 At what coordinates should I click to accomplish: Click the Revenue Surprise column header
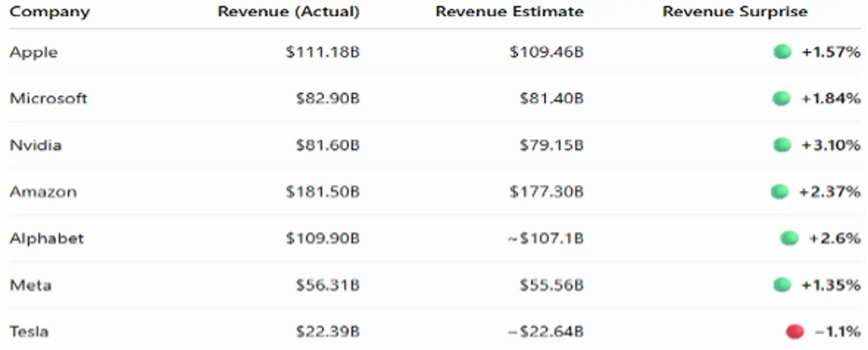click(735, 12)
